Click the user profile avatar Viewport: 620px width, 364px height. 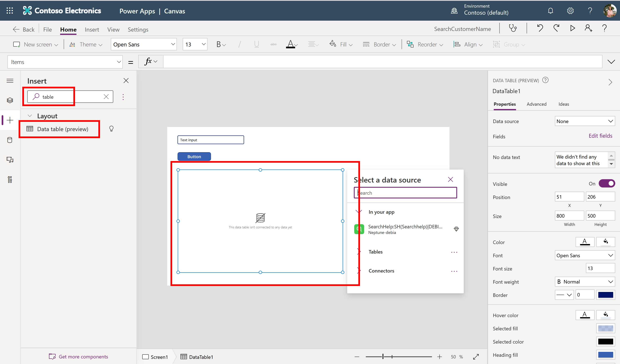pyautogui.click(x=610, y=11)
